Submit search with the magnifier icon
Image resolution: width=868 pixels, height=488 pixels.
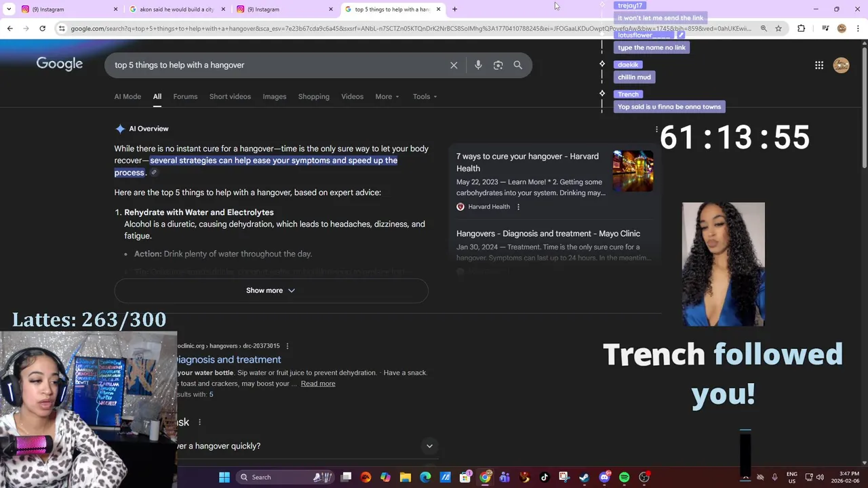pos(518,65)
